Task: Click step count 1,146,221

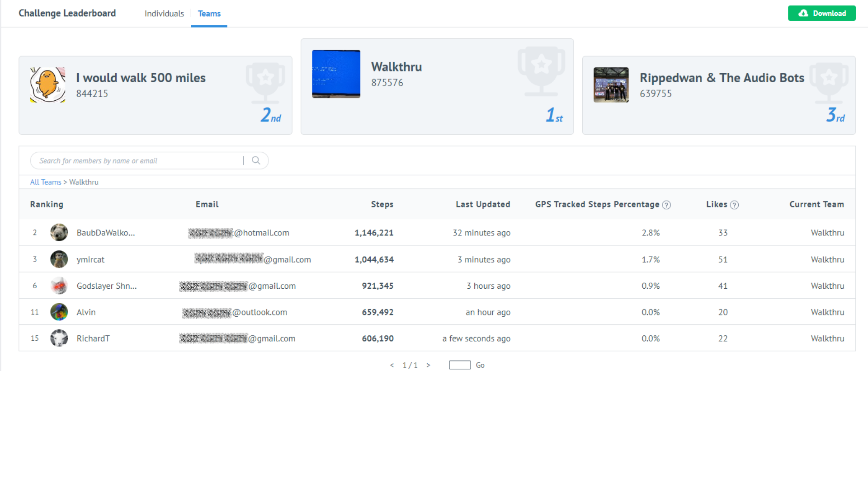Action: [x=374, y=233]
